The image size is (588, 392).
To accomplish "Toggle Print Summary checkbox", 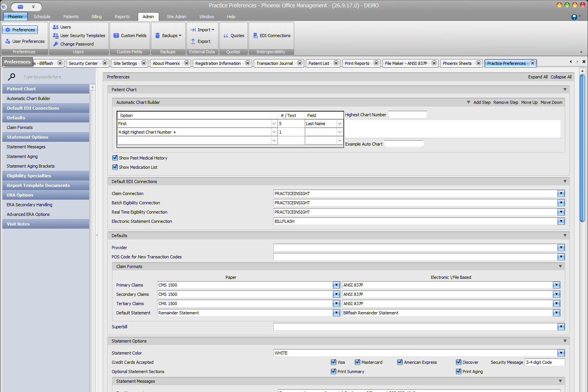I will (333, 371).
